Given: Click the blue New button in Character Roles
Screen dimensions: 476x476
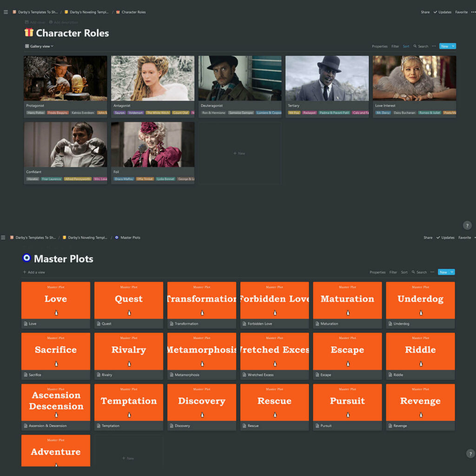Looking at the screenshot, I should pos(445,46).
